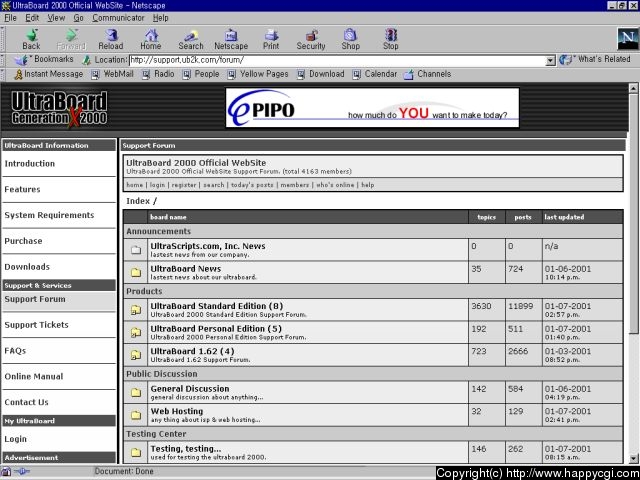This screenshot has width=640, height=480.
Task: Click the sidebar Login link
Action: pyautogui.click(x=16, y=439)
